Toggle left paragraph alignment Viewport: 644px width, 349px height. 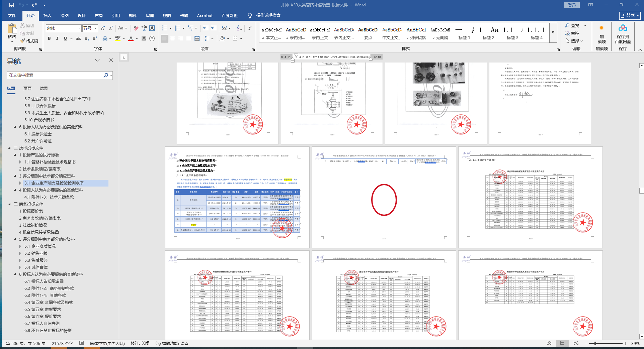coord(165,38)
